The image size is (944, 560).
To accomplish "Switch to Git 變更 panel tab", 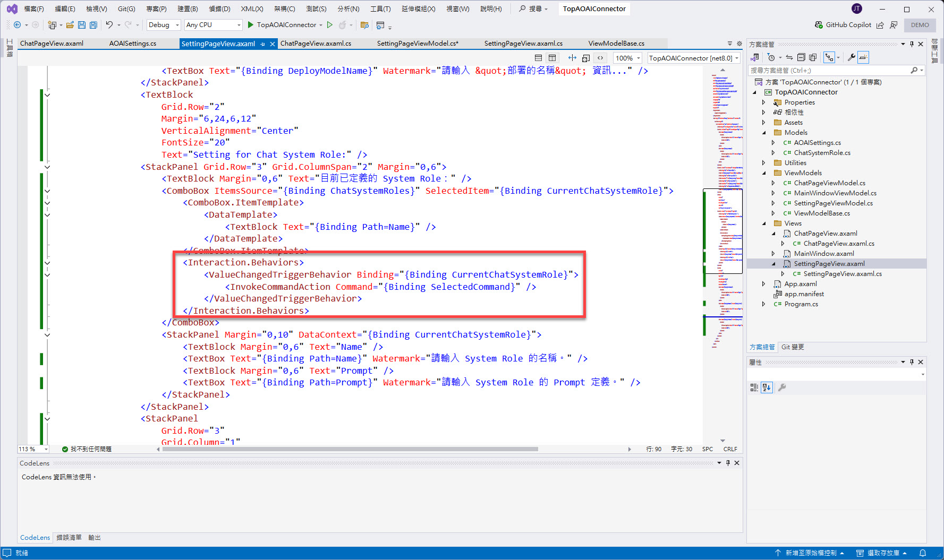I will [x=793, y=347].
